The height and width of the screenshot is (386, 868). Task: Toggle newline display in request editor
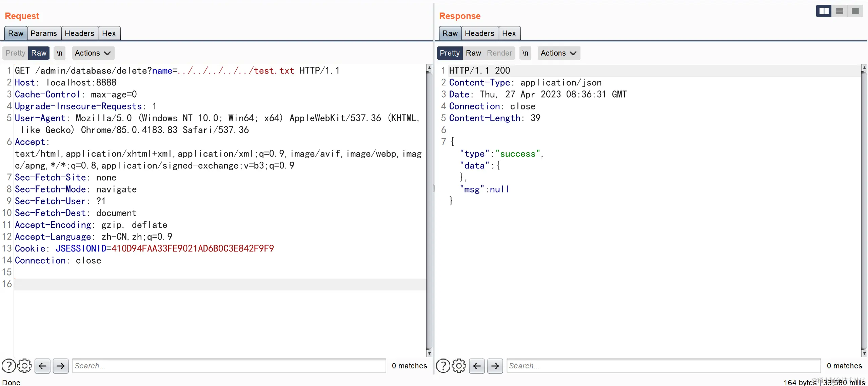pos(59,53)
